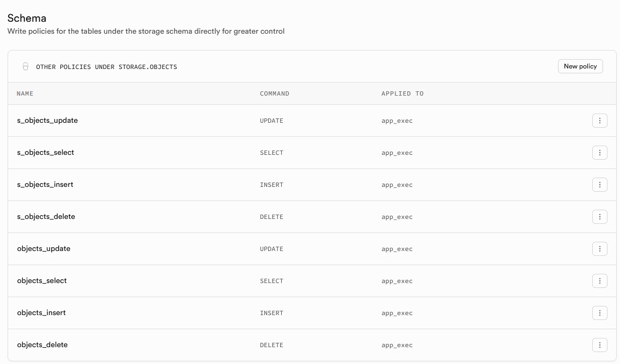Select the s_objects_update policy name
Image resolution: width=620 pixels, height=364 pixels.
pyautogui.click(x=47, y=121)
